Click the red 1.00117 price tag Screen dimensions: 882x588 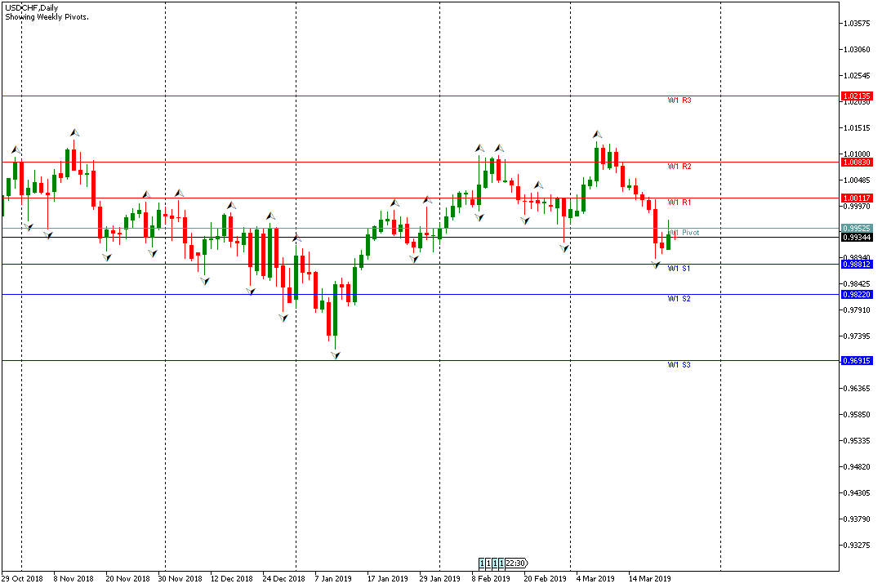857,198
